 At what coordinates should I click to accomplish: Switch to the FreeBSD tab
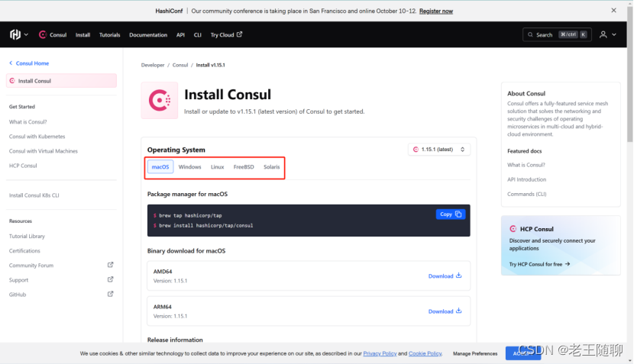(x=244, y=167)
